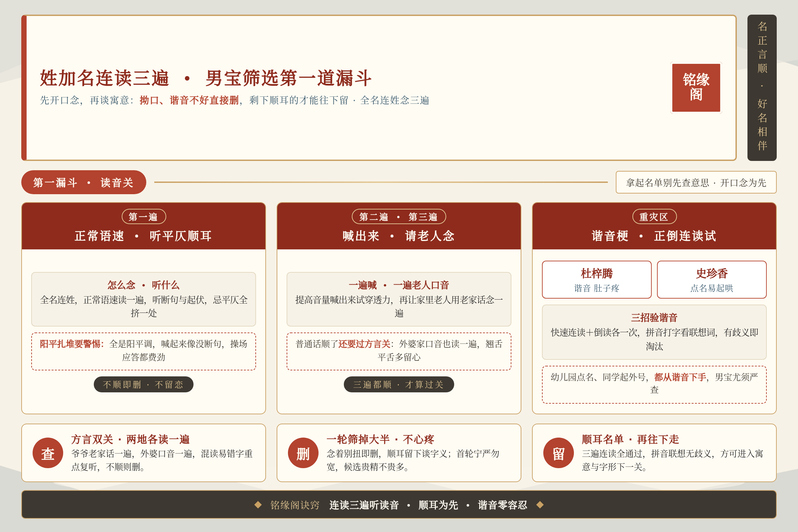Click footer label 铭缘阁诀窍
Viewport: 798px width, 532px height.
click(295, 505)
